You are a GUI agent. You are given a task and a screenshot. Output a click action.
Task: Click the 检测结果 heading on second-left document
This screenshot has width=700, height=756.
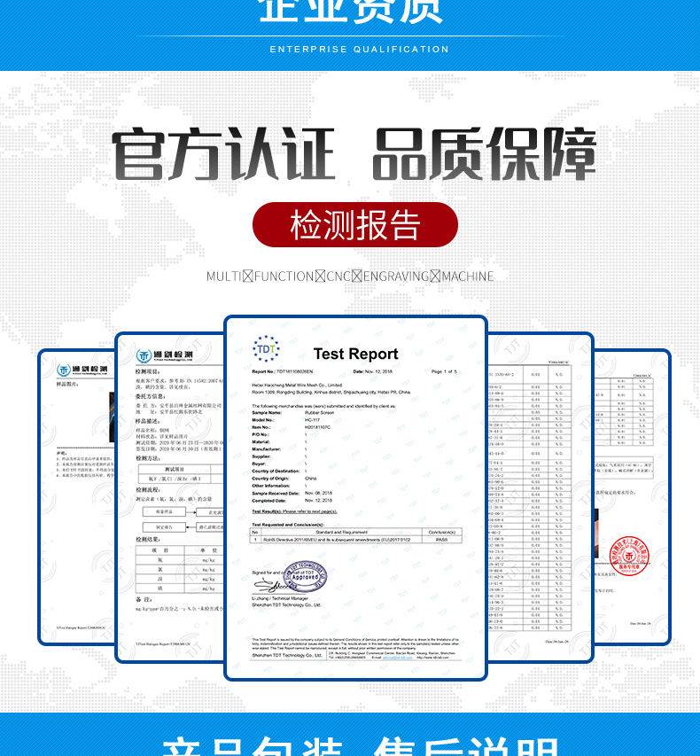[x=147, y=539]
